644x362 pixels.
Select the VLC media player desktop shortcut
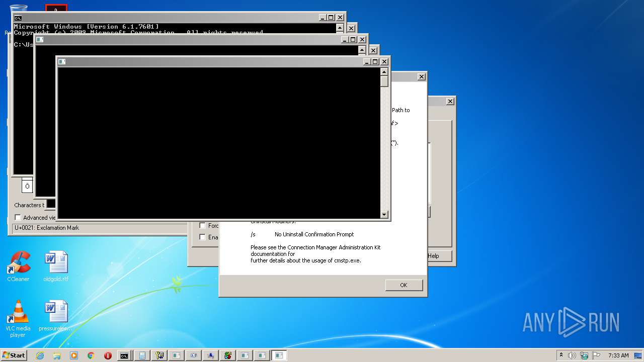click(x=18, y=318)
